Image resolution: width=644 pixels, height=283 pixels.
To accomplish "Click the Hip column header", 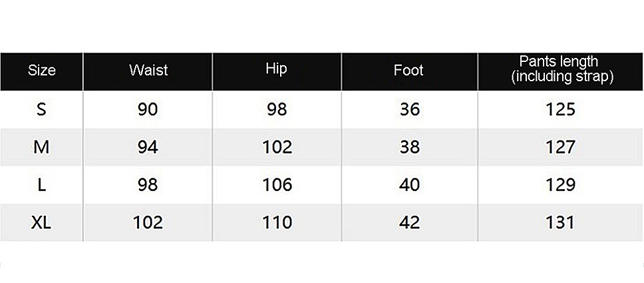I will [x=276, y=69].
